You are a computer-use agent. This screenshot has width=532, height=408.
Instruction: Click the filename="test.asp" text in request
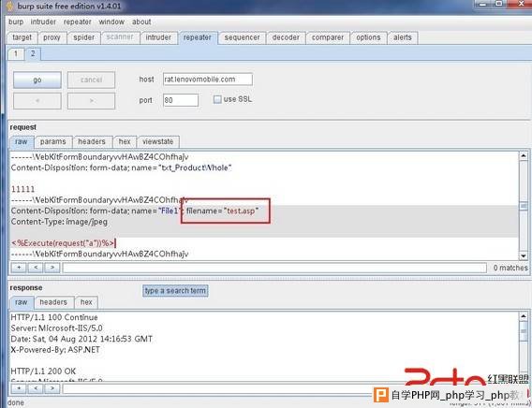point(222,211)
